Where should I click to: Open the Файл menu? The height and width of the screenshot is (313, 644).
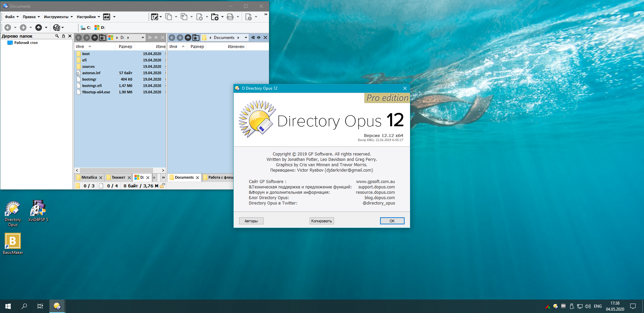click(x=11, y=17)
